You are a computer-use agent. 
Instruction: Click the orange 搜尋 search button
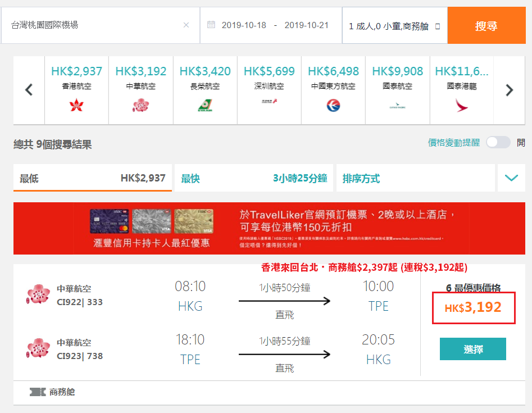pyautogui.click(x=486, y=25)
